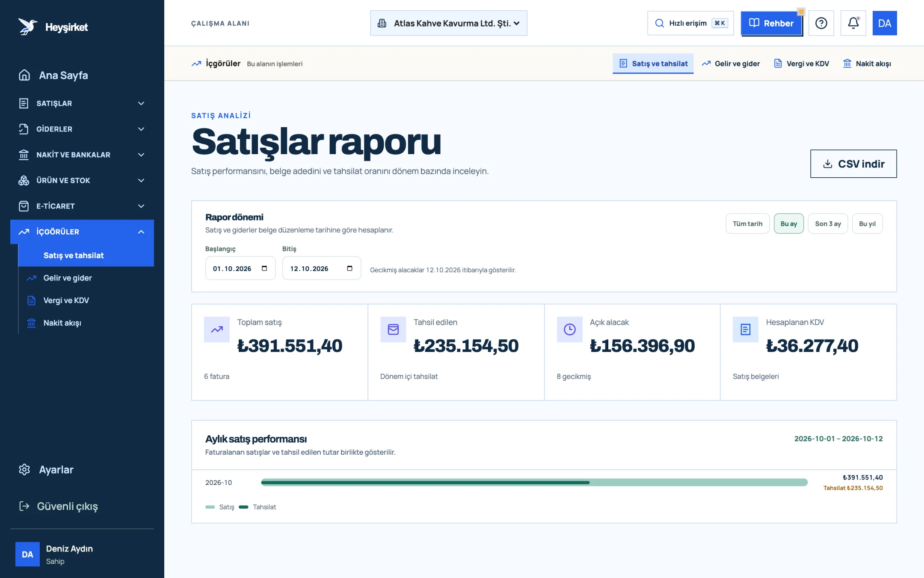This screenshot has width=924, height=578.
Task: Click the Heyşirket bird logo
Action: point(28,27)
